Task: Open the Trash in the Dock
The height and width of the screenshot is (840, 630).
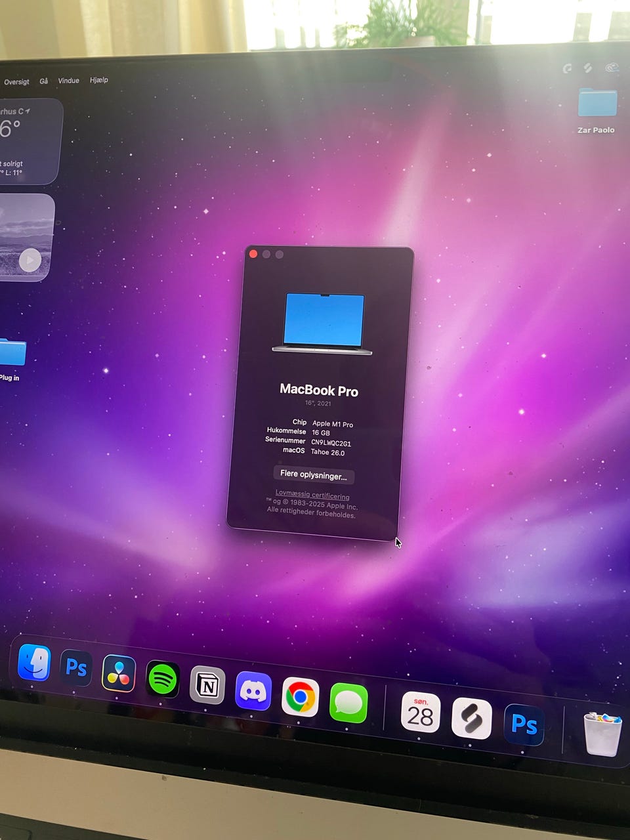Action: [602, 734]
